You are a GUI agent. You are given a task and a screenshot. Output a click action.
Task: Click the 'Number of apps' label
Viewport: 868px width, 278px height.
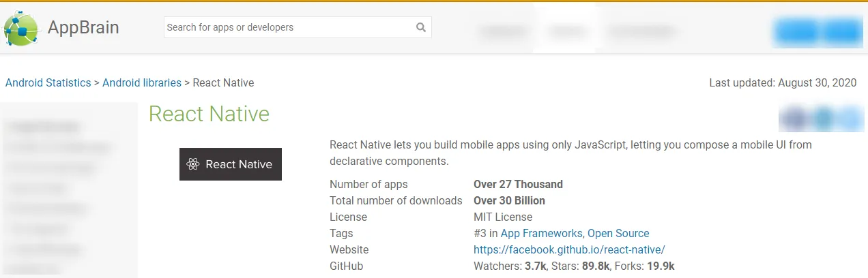tap(368, 185)
